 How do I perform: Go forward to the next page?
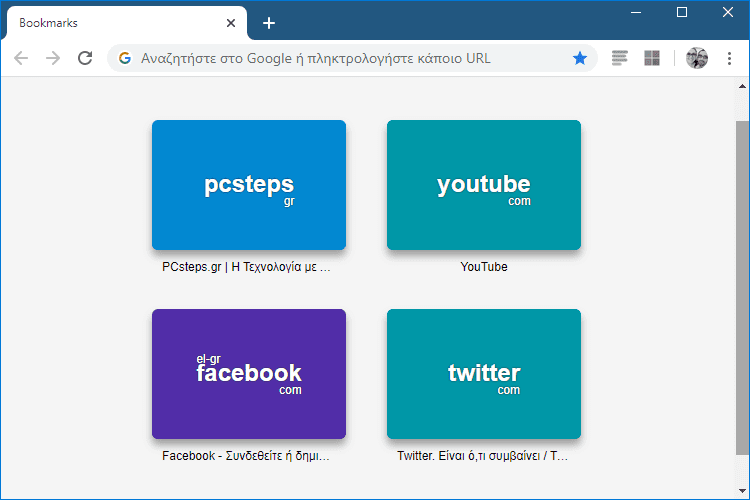[53, 58]
